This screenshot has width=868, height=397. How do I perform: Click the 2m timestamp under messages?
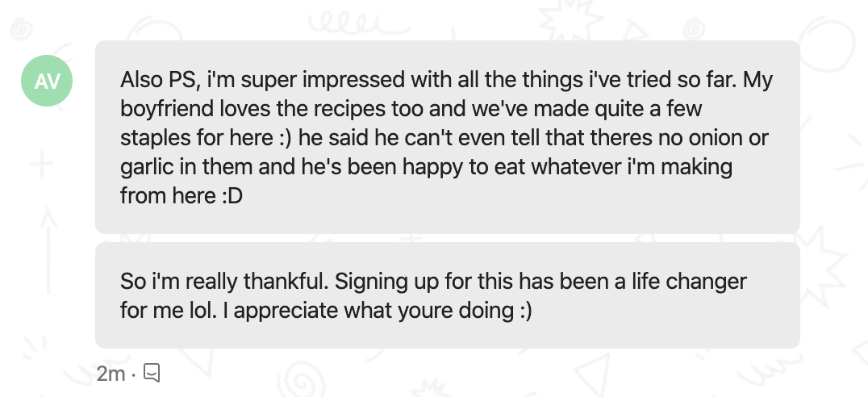pos(110,374)
